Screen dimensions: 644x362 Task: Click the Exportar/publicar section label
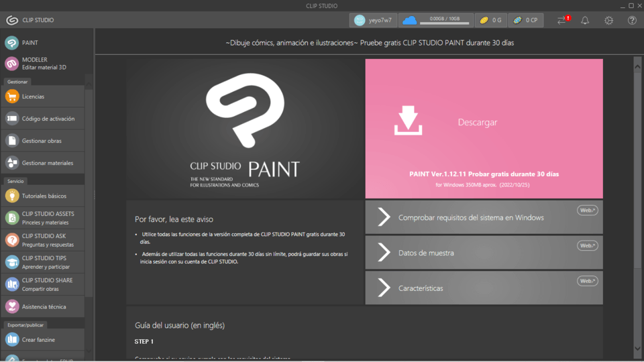click(x=25, y=324)
